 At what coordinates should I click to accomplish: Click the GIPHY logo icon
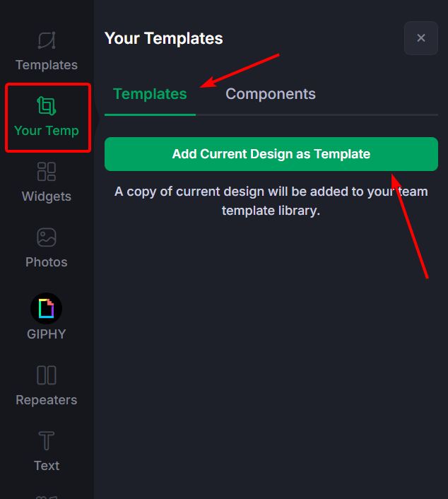click(x=47, y=308)
